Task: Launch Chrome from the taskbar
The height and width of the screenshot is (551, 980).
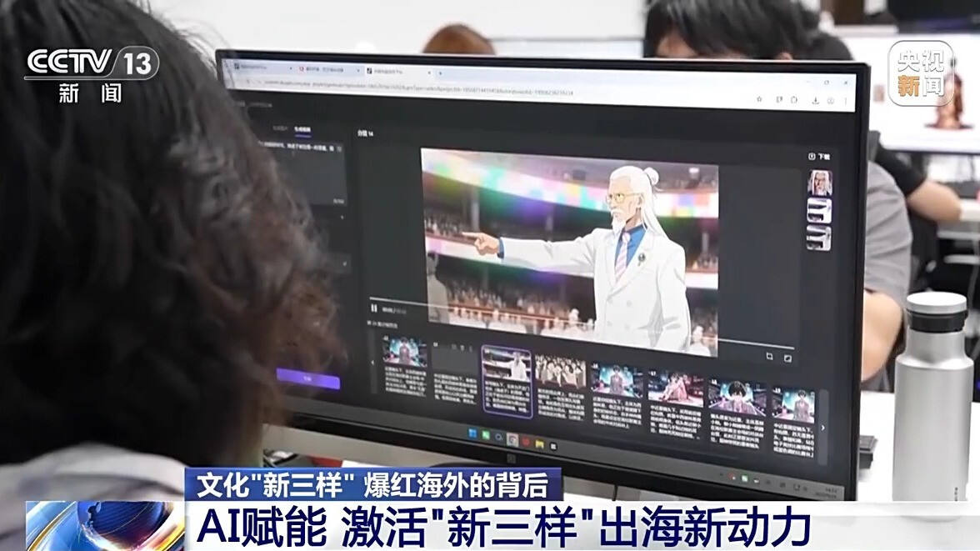Action: 512,438
